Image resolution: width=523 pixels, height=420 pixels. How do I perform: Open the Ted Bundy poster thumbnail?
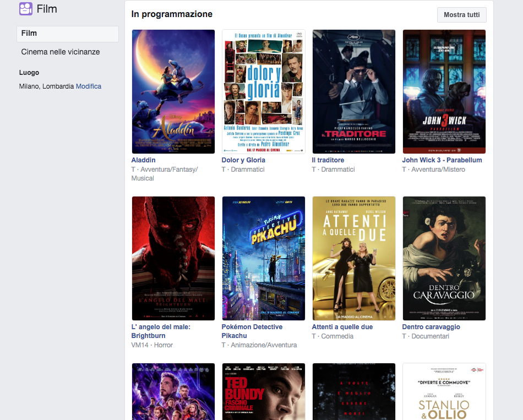click(x=264, y=391)
